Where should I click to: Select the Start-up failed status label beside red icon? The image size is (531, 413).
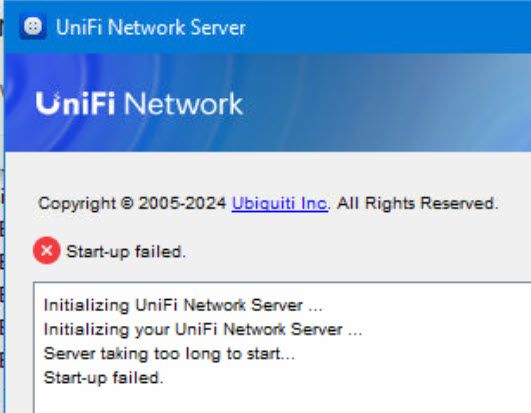point(126,252)
